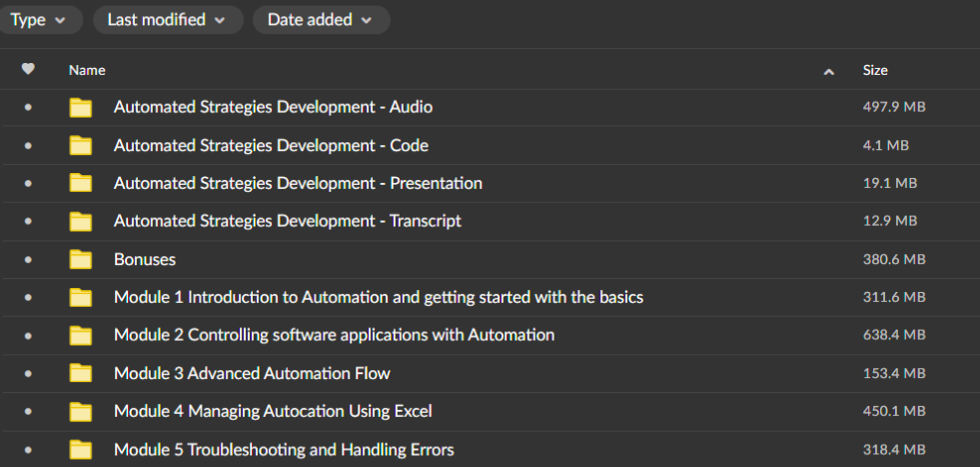Screen dimensions: 980x467
Task: Select the 4.1 MB size value
Action: click(x=886, y=146)
